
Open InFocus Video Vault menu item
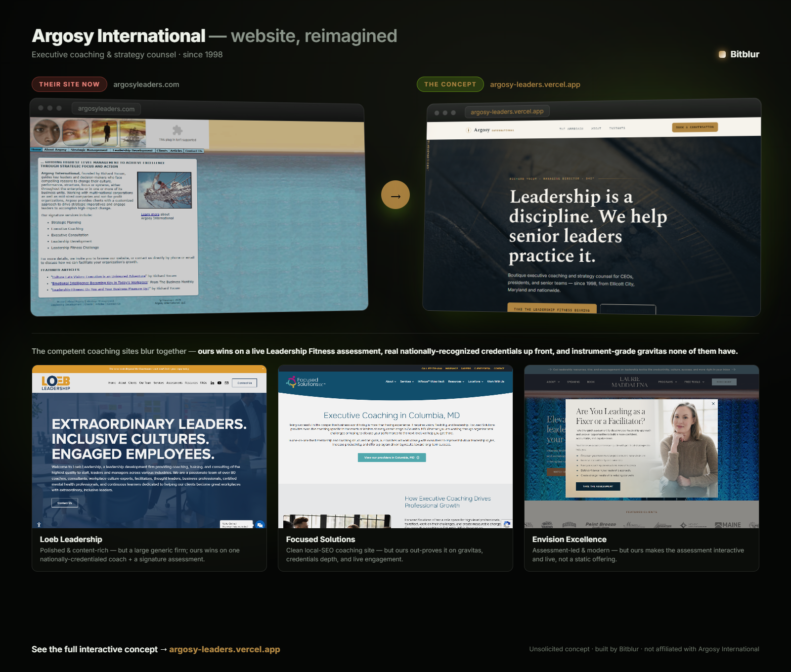coord(431,381)
